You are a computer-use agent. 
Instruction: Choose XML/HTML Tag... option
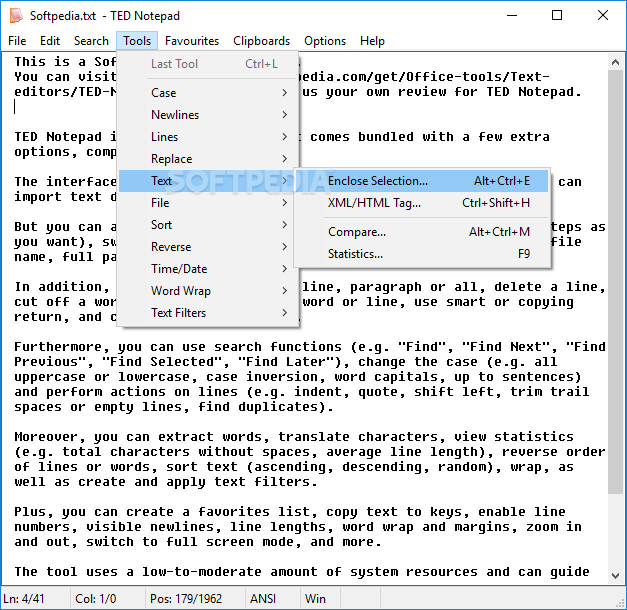(x=422, y=203)
